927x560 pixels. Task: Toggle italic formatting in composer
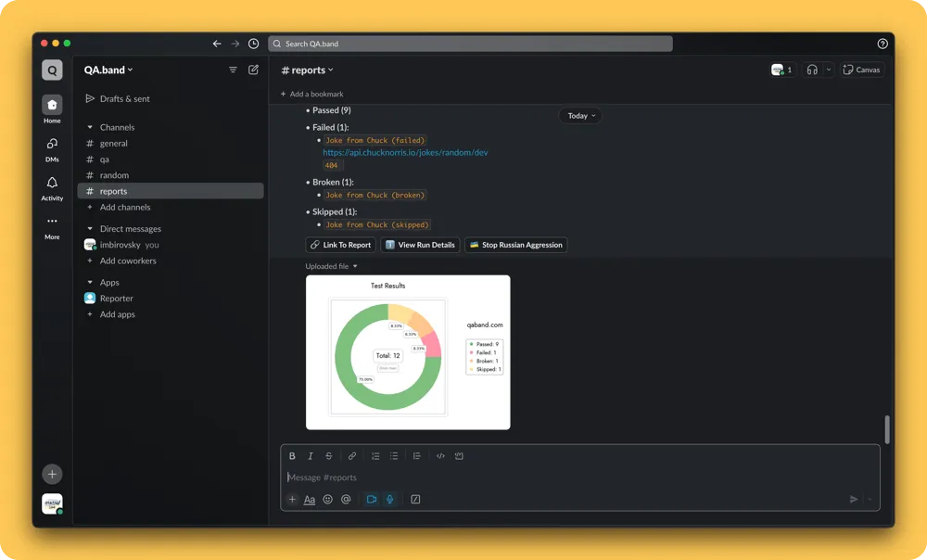point(311,456)
